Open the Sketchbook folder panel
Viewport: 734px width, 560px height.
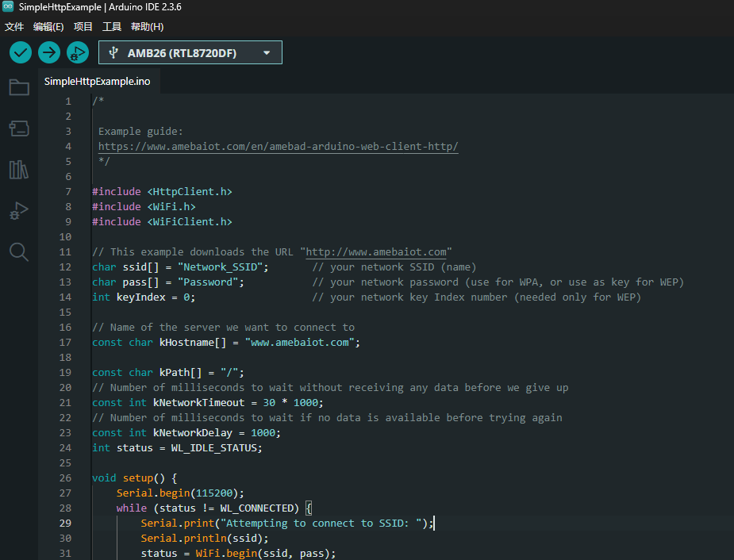(x=19, y=87)
